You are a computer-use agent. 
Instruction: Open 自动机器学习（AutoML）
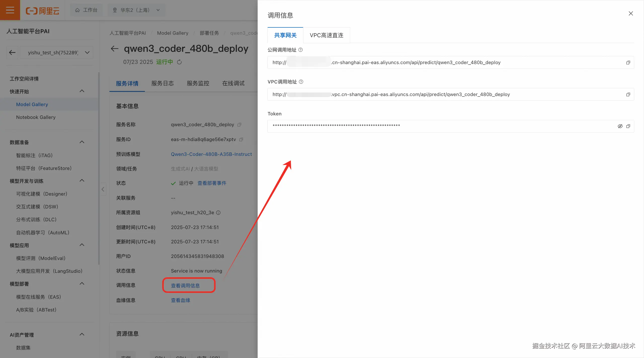click(x=43, y=233)
